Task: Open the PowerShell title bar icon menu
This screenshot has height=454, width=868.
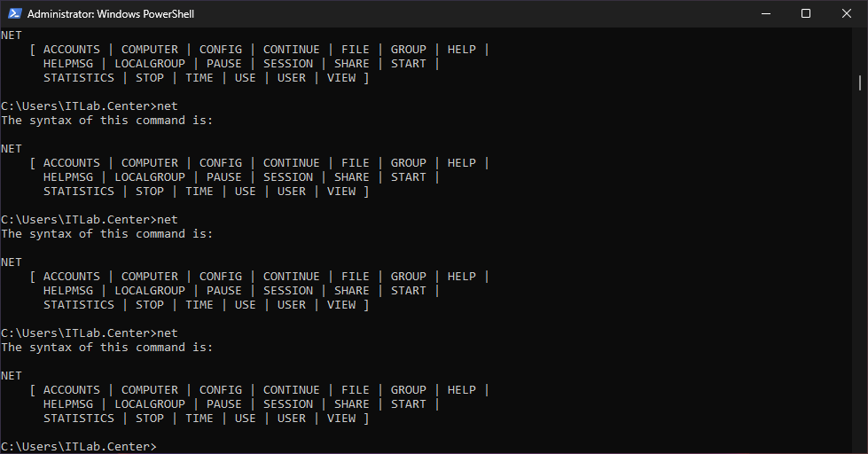Action: pos(14,13)
